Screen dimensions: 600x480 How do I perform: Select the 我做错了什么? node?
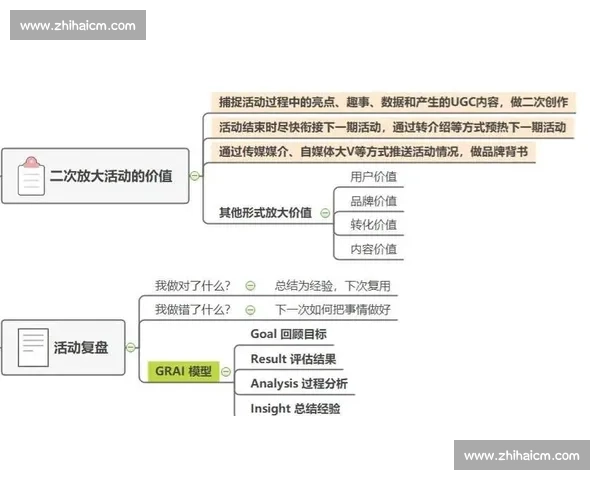192,310
